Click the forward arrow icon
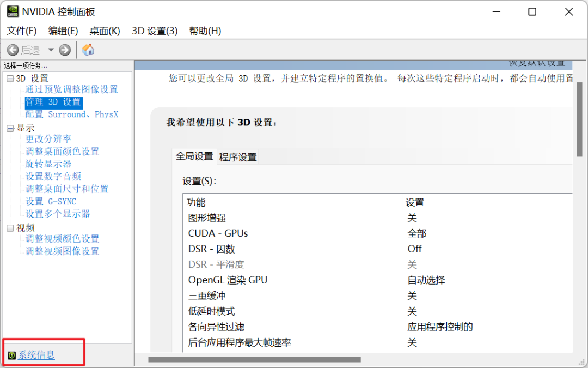This screenshot has width=588, height=368. [x=65, y=50]
